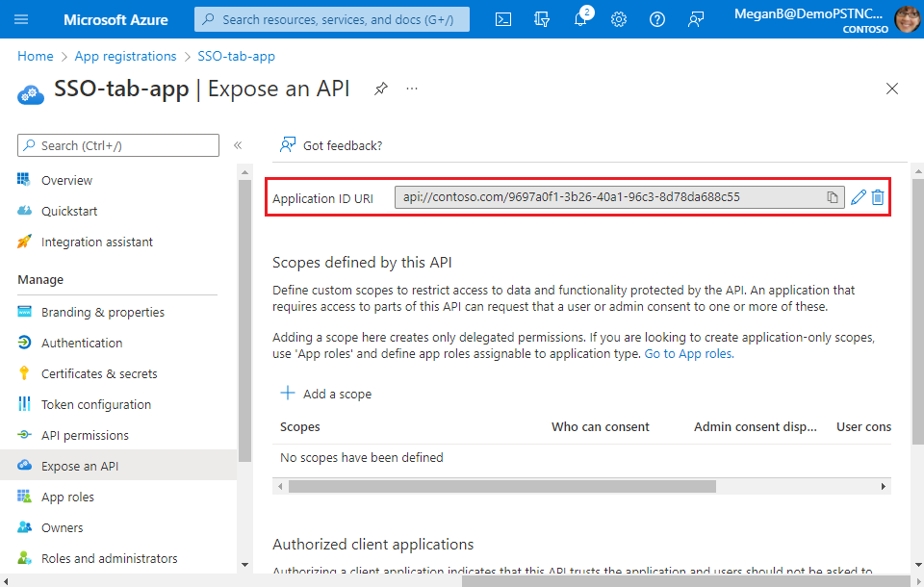Image resolution: width=924 pixels, height=587 pixels.
Task: Delete the Application ID URI trash icon
Action: click(x=878, y=197)
